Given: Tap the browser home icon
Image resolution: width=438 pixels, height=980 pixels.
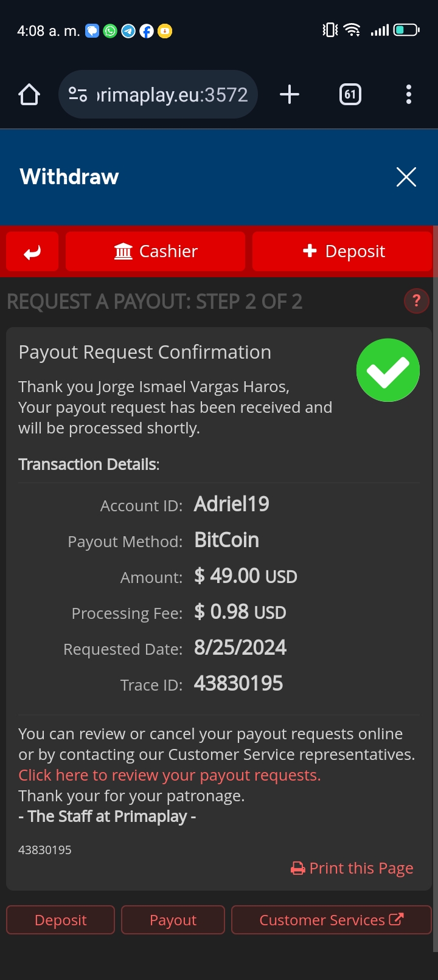Looking at the screenshot, I should pyautogui.click(x=29, y=95).
